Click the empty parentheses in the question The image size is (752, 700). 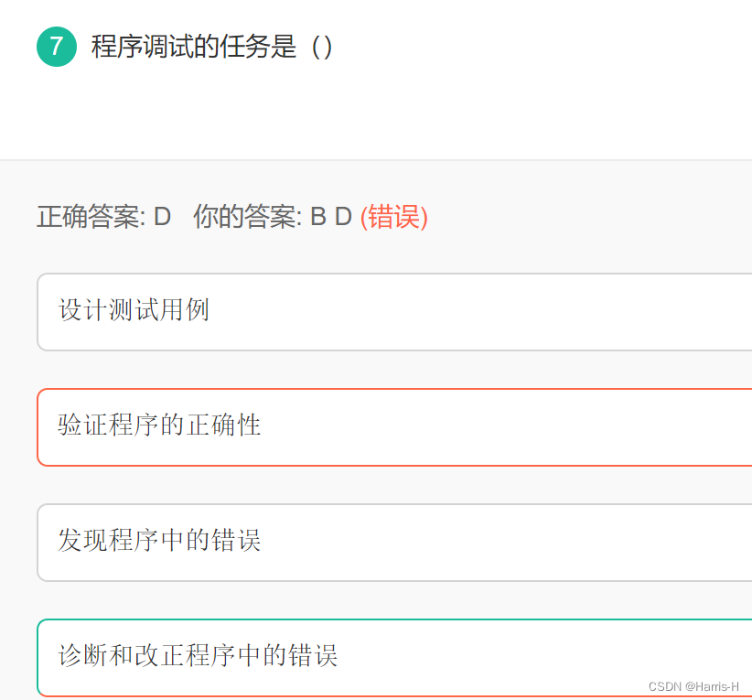(x=322, y=47)
